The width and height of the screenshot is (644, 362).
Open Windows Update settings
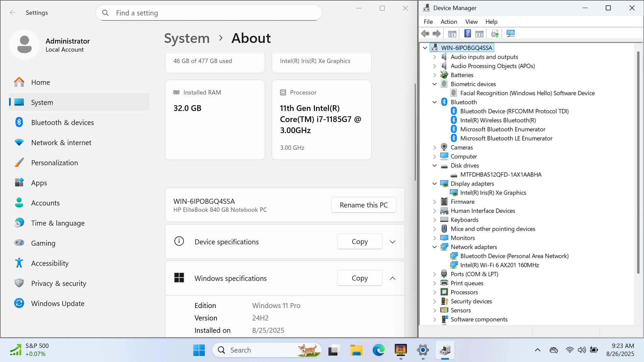tap(79, 303)
